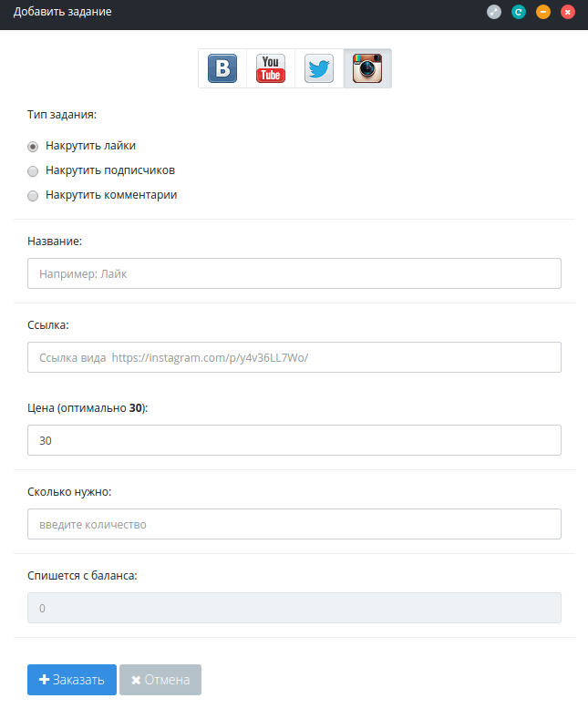Switch to the YouTube network icon

click(x=271, y=68)
